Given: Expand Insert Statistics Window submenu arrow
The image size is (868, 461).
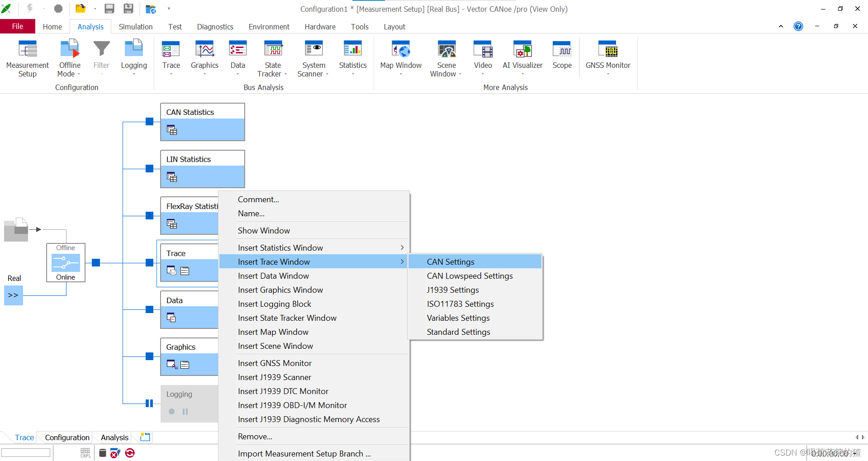Looking at the screenshot, I should tap(402, 247).
